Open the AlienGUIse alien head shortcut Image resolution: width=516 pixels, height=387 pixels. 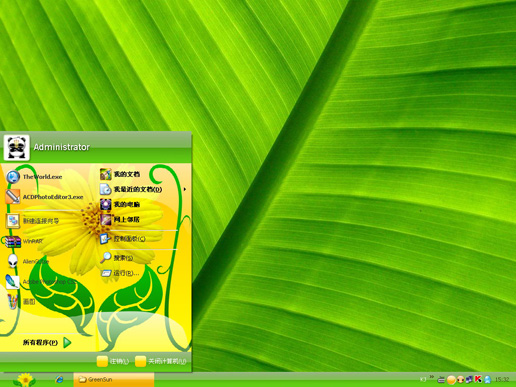pyautogui.click(x=28, y=261)
